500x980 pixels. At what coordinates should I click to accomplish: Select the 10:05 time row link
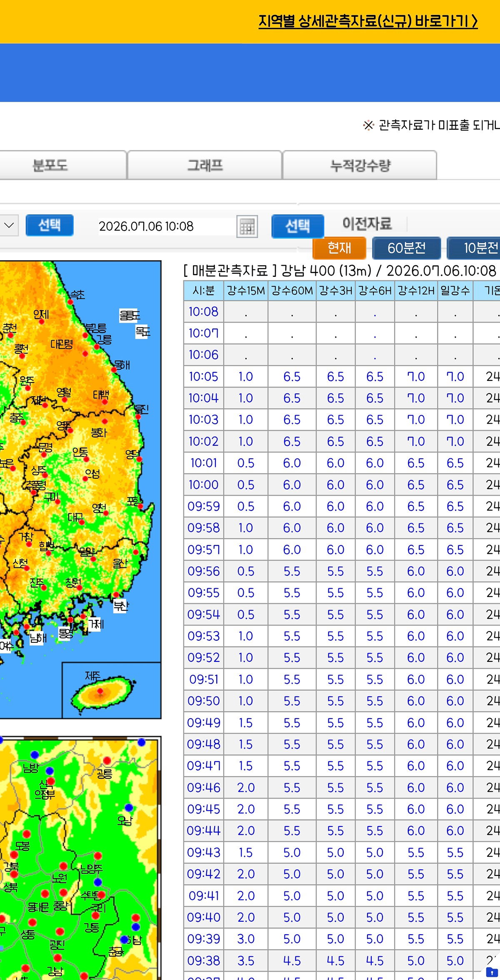pos(203,376)
